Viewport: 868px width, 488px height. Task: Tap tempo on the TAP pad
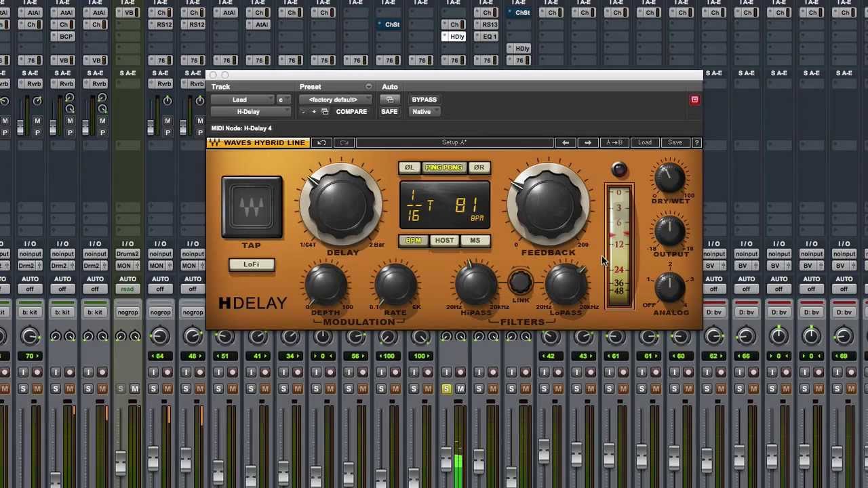click(x=252, y=206)
